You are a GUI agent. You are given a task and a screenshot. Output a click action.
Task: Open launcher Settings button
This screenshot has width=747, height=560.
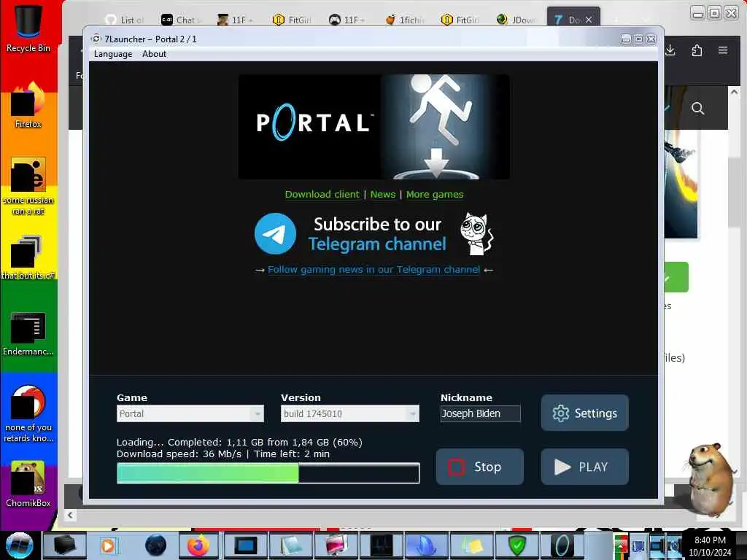(x=584, y=413)
